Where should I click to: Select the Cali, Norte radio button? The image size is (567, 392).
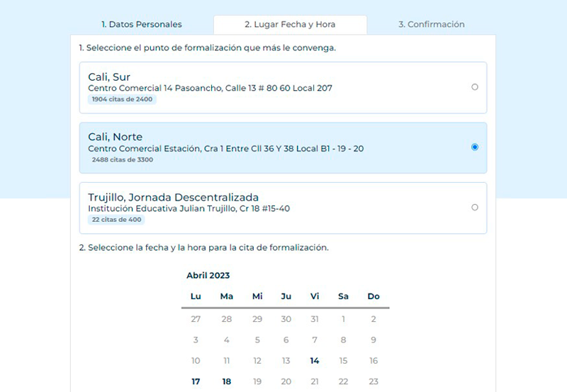474,147
